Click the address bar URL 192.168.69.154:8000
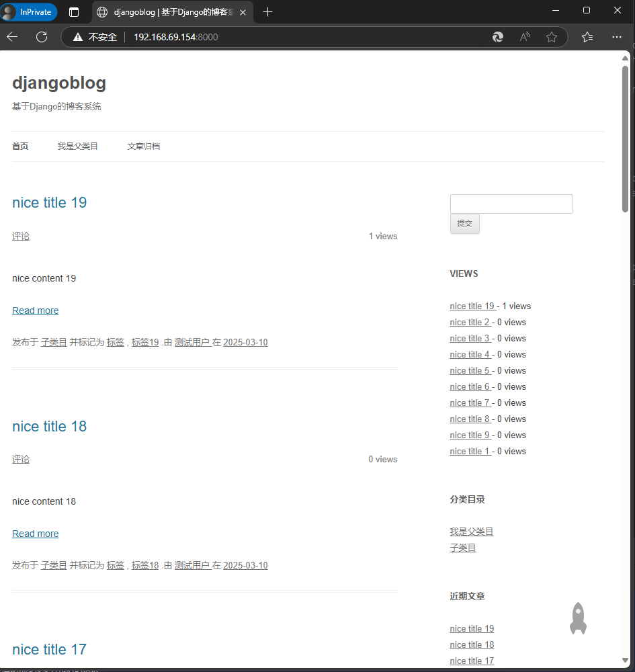 coord(175,37)
